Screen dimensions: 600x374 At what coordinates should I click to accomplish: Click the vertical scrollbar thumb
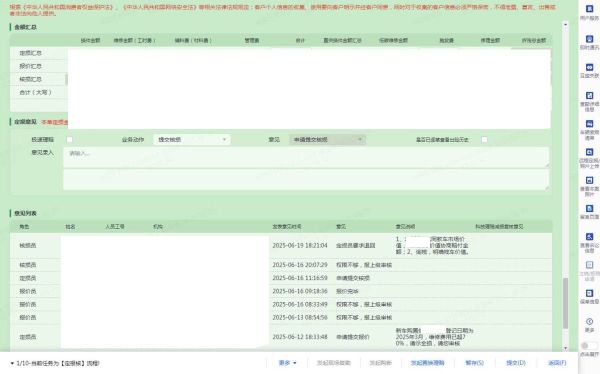tap(565, 303)
